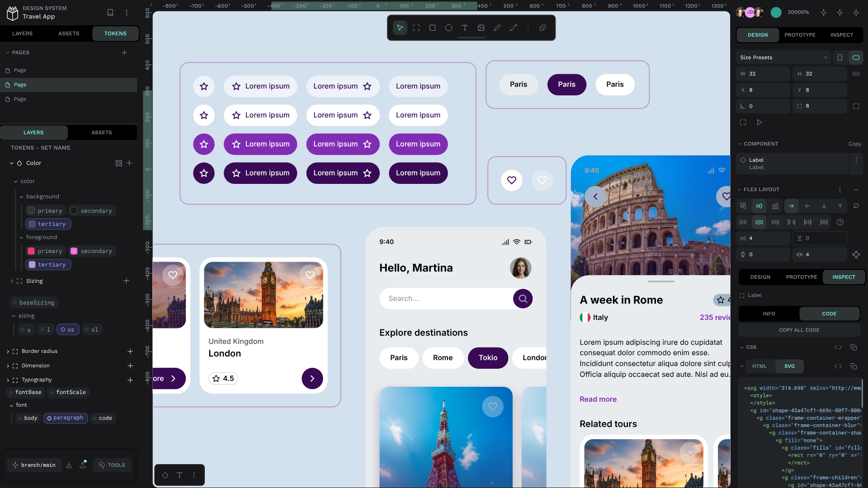Add a Typography token

(130, 380)
